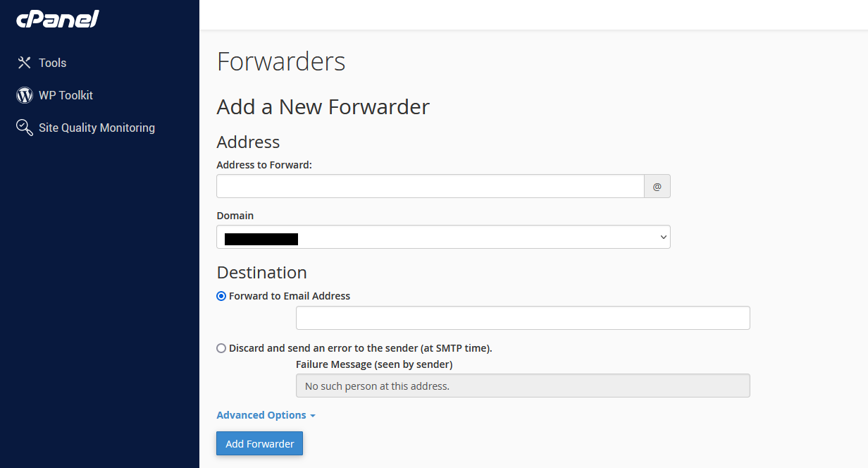
Task: Click the cPanel logo
Action: [x=57, y=19]
